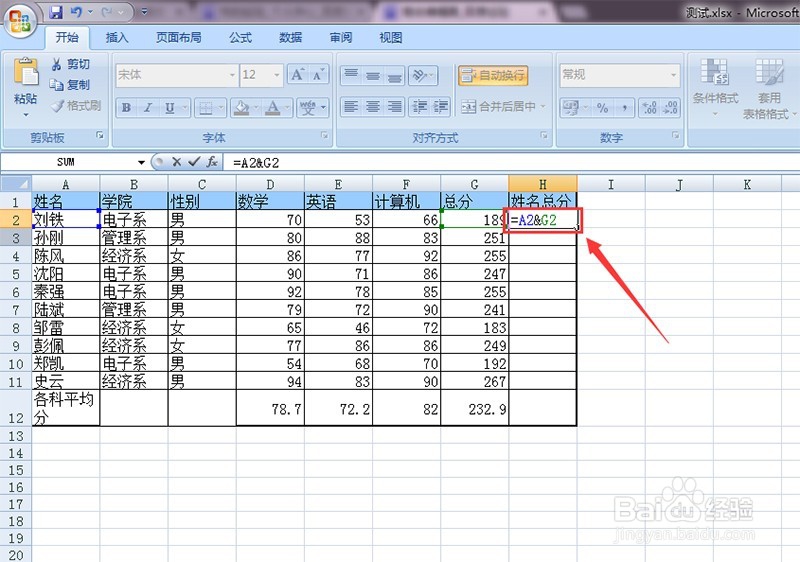Copy the selection with 复制

click(70, 85)
